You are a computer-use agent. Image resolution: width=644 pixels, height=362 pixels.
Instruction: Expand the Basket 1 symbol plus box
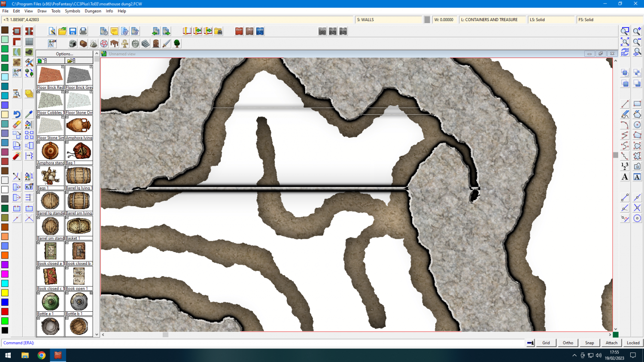(x=67, y=218)
